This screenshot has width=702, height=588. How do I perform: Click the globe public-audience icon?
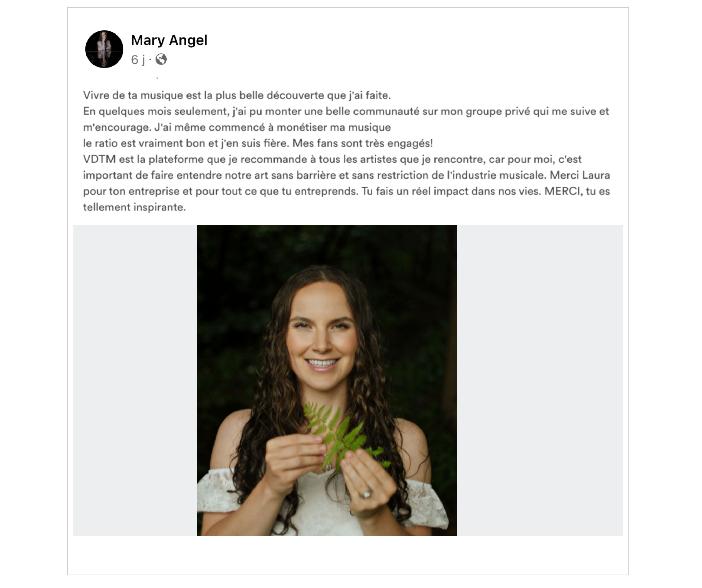click(x=161, y=59)
